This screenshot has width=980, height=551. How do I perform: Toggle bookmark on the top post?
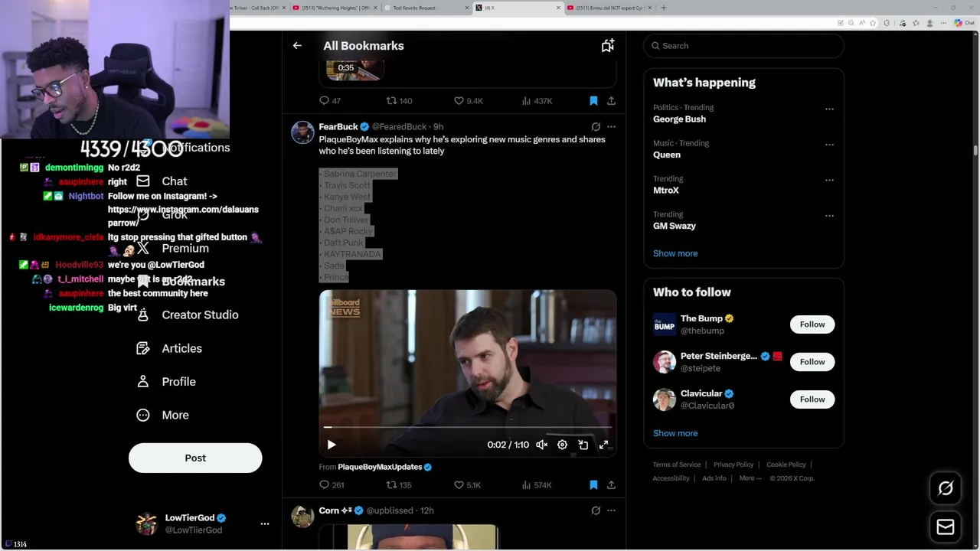click(593, 101)
